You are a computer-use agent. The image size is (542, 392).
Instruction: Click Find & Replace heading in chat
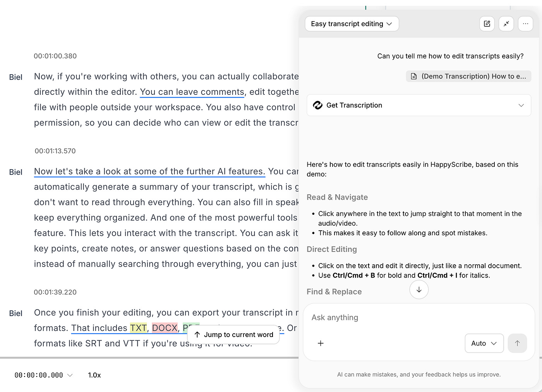click(334, 292)
